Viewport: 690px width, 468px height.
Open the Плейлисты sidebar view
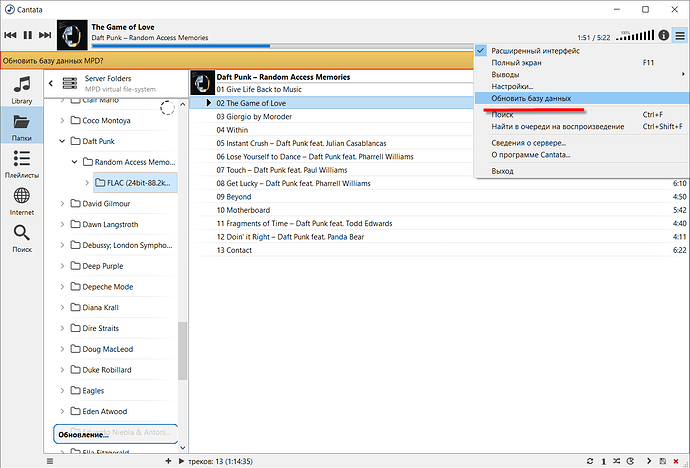pos(22,164)
